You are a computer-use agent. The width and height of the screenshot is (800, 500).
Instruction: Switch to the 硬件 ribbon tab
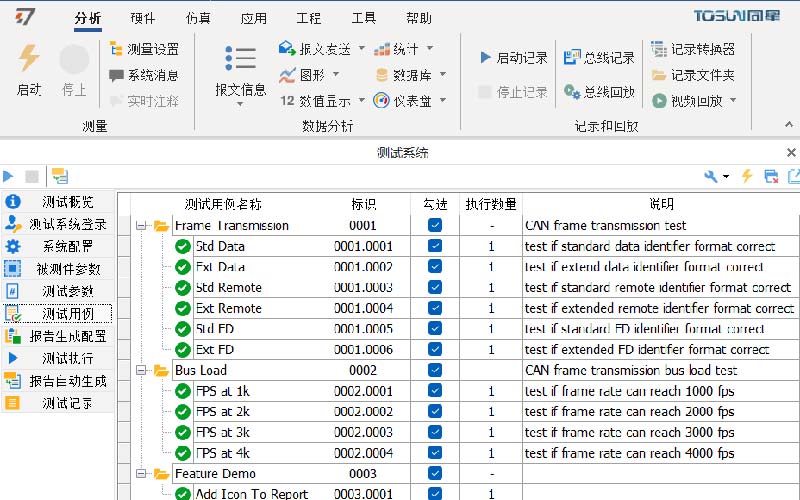143,18
